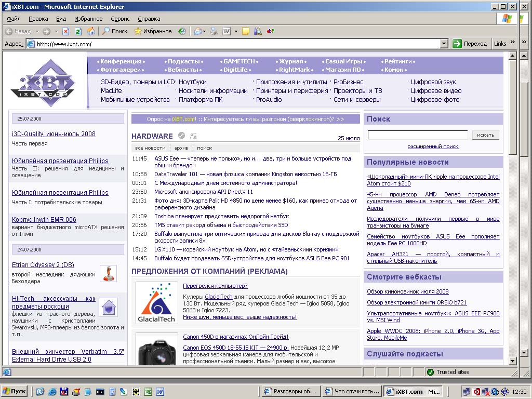Open the calculator Quick Launch icon
This screenshot has height=399, width=532.
(x=112, y=392)
